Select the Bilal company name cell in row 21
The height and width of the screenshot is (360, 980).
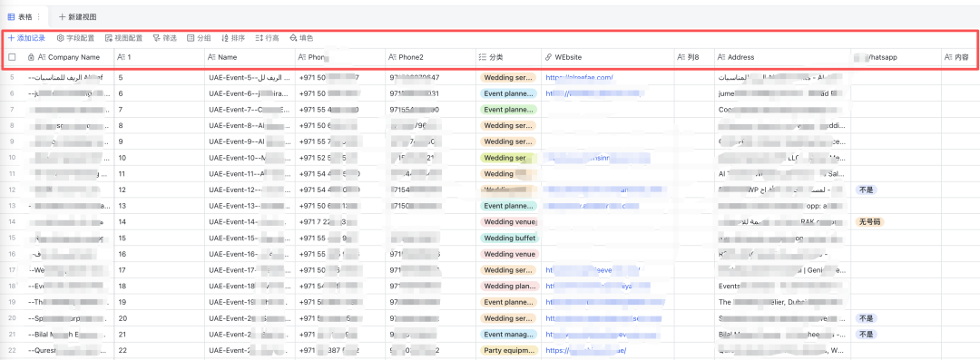(x=69, y=335)
